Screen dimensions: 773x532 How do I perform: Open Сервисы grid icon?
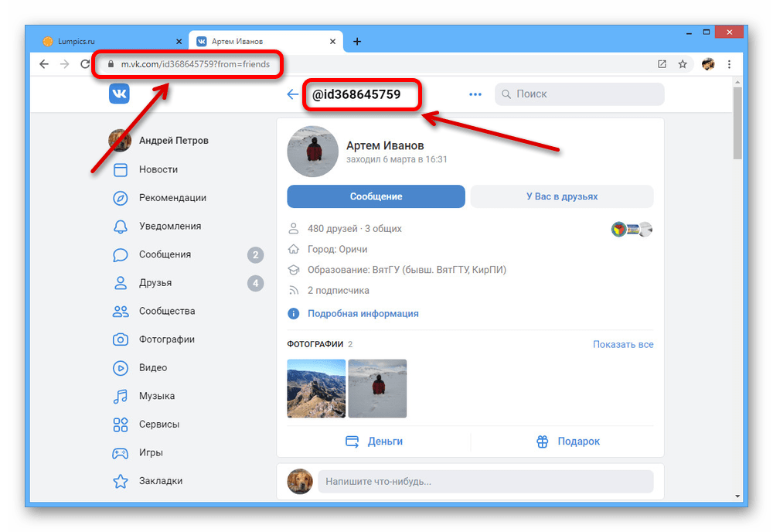point(121,425)
